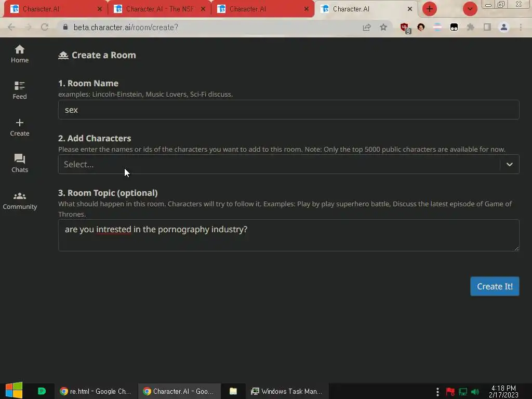Switch to Character.AI Chrome taskbar item
The height and width of the screenshot is (399, 532).
pyautogui.click(x=179, y=391)
